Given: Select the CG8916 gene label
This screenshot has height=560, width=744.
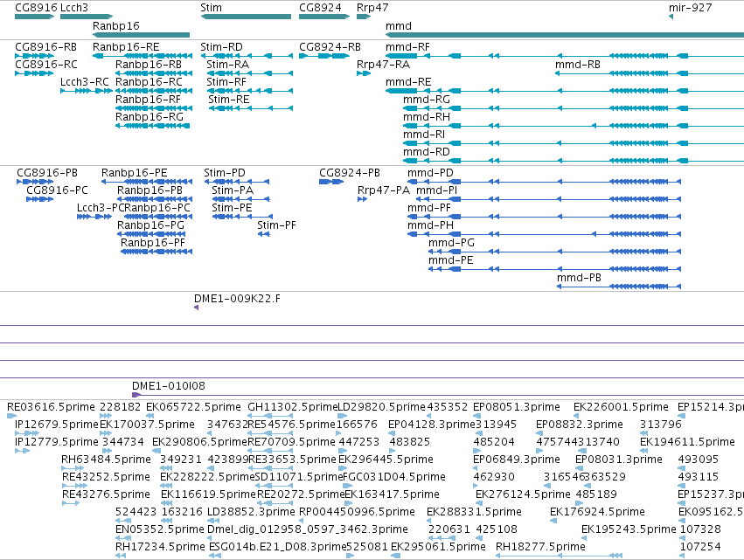Looking at the screenshot, I should (x=36, y=8).
